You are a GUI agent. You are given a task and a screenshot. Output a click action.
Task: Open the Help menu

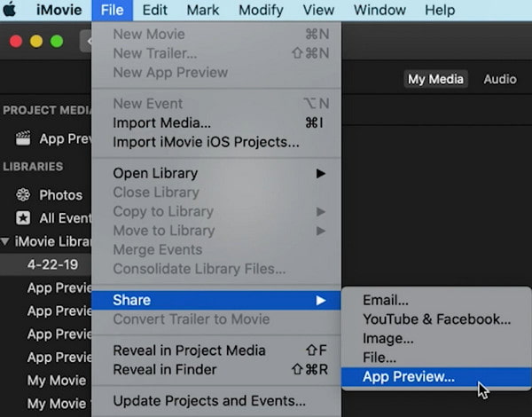click(x=440, y=10)
